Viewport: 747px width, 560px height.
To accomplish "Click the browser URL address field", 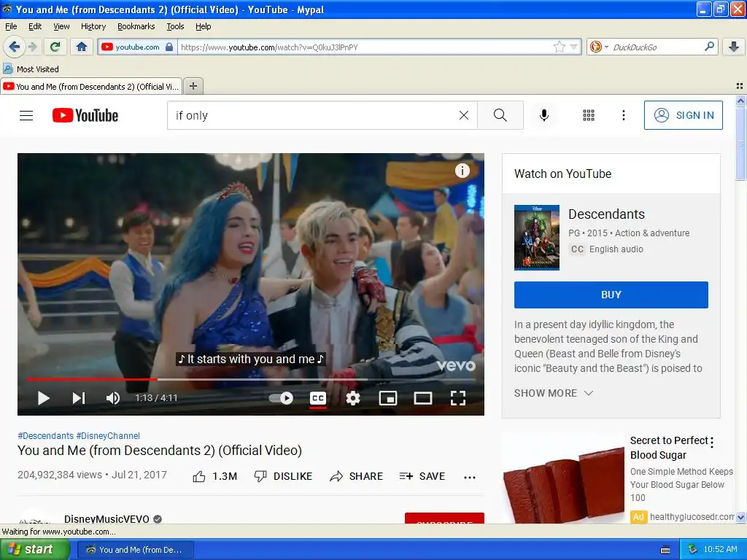I will [x=365, y=47].
